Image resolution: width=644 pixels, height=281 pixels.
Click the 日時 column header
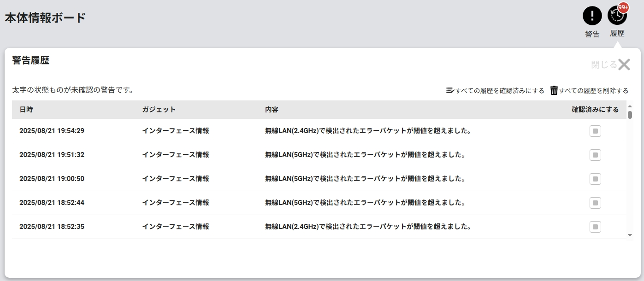pyautogui.click(x=26, y=110)
